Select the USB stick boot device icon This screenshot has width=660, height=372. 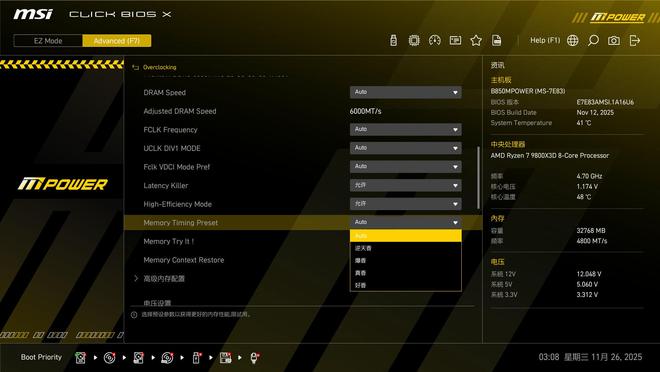[197, 358]
